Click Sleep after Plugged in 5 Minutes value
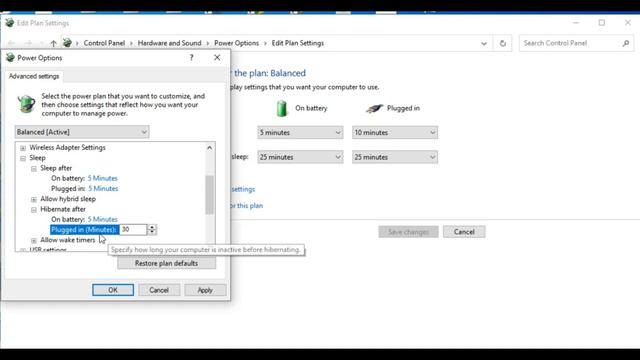The width and height of the screenshot is (640, 360). pyautogui.click(x=103, y=189)
